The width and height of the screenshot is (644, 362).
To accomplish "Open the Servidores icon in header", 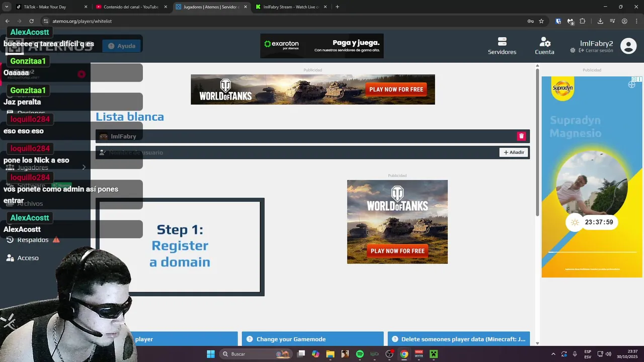I will pos(502,46).
